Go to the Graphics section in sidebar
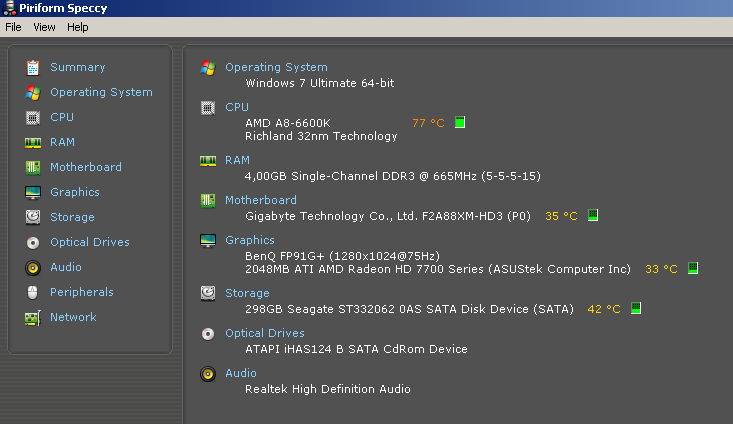This screenshot has width=733, height=424. [75, 192]
